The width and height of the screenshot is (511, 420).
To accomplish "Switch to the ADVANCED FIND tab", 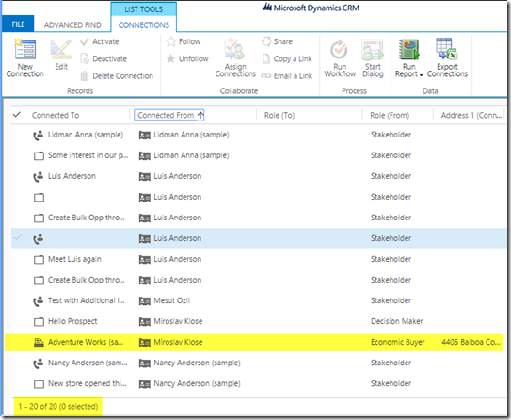I will (72, 25).
